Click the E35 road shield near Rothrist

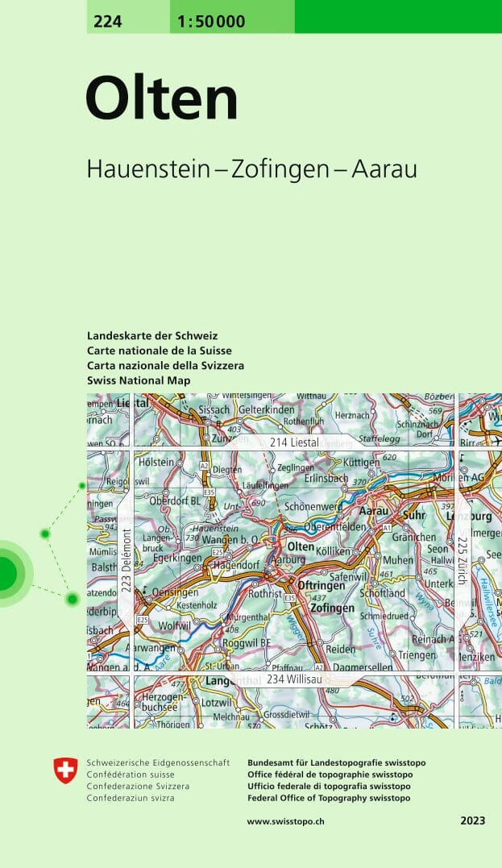[289, 597]
